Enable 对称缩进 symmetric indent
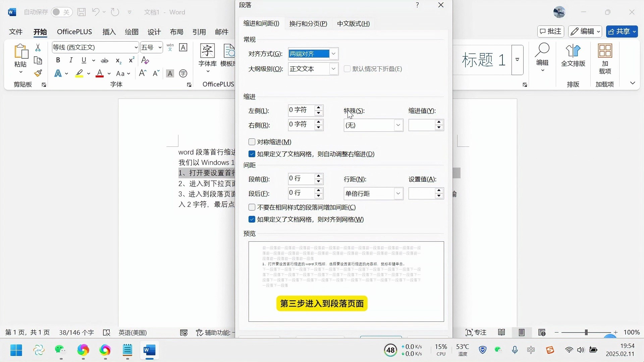Viewport: 644px width, 362px height. click(x=252, y=141)
